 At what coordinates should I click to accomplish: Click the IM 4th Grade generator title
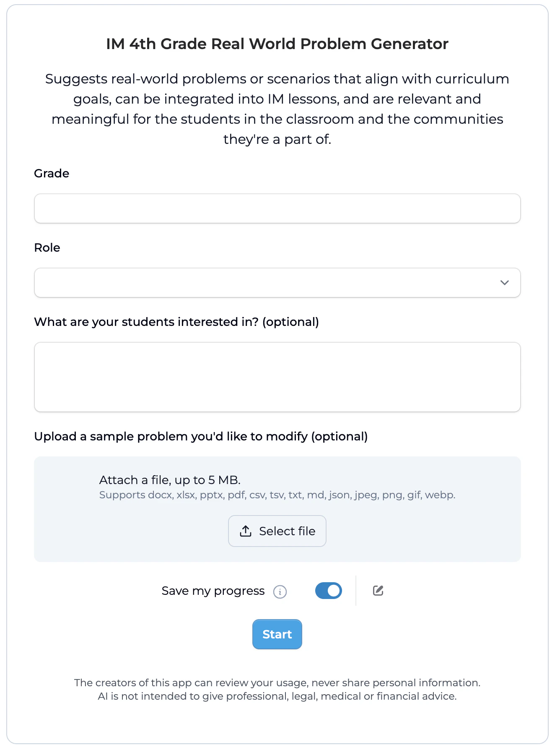pyautogui.click(x=277, y=44)
